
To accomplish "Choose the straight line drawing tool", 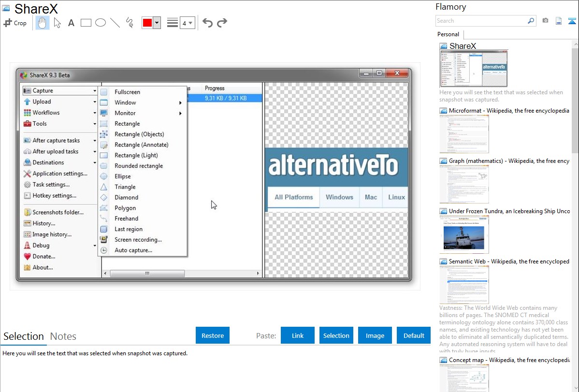I will tap(115, 23).
